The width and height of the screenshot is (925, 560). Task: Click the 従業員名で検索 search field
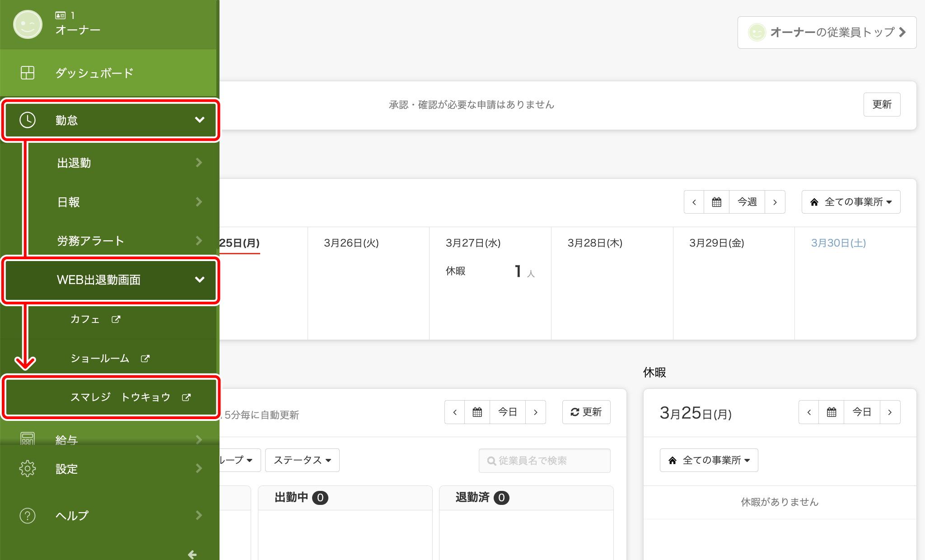[x=544, y=460]
